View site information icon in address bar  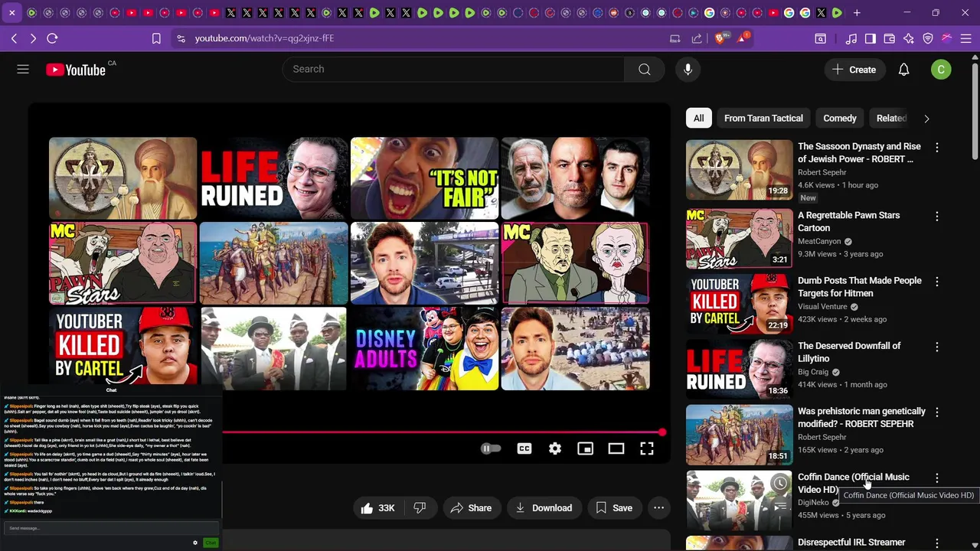pyautogui.click(x=181, y=38)
